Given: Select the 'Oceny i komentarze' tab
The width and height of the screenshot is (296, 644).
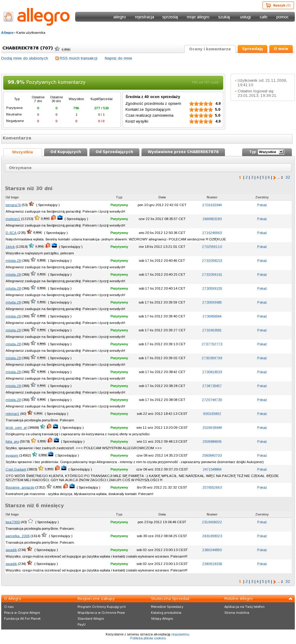Looking at the screenshot, I should click(210, 49).
